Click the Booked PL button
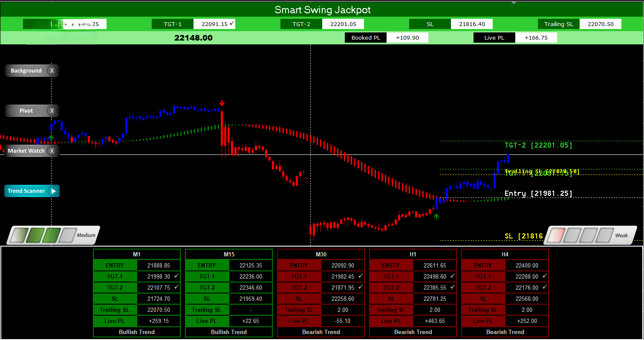 [365, 38]
